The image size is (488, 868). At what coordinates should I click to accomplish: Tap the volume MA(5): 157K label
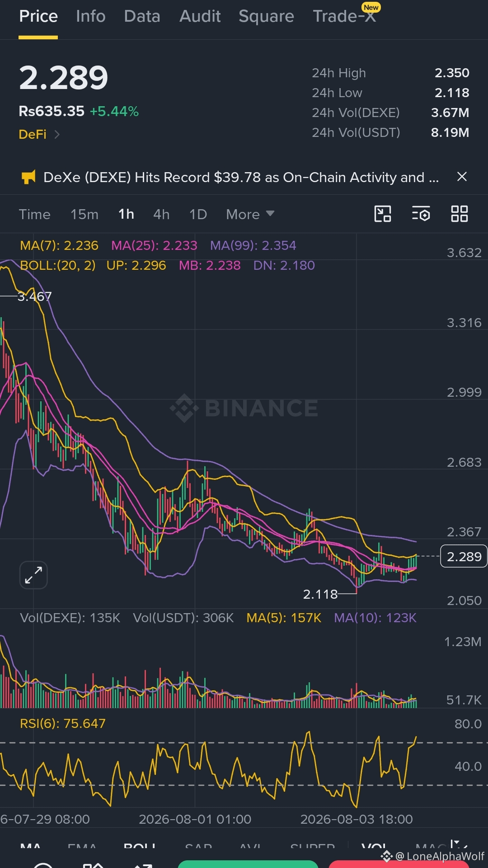[284, 618]
